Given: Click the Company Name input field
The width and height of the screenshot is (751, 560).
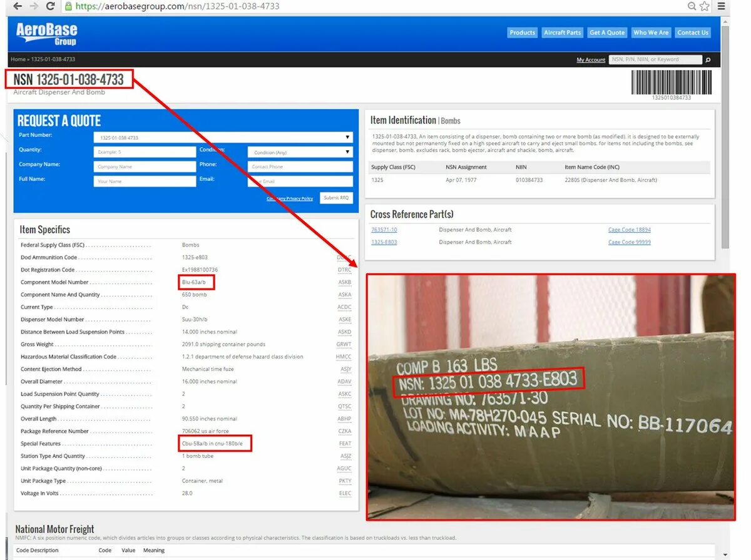Looking at the screenshot, I should coord(145,166).
